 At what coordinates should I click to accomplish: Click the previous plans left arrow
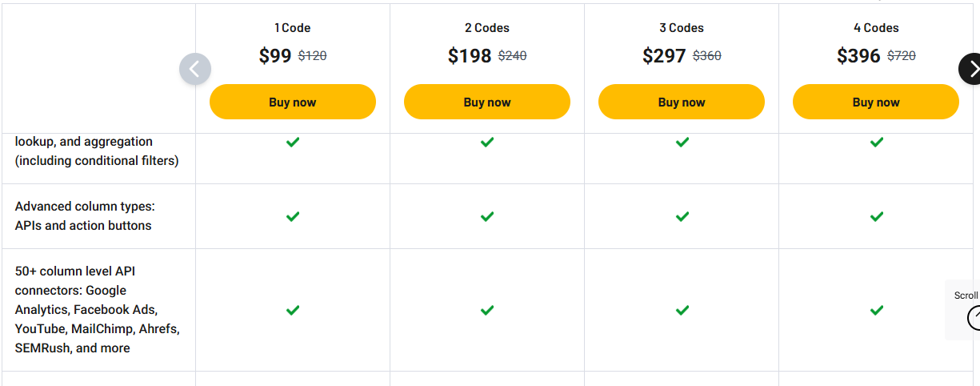(x=195, y=69)
